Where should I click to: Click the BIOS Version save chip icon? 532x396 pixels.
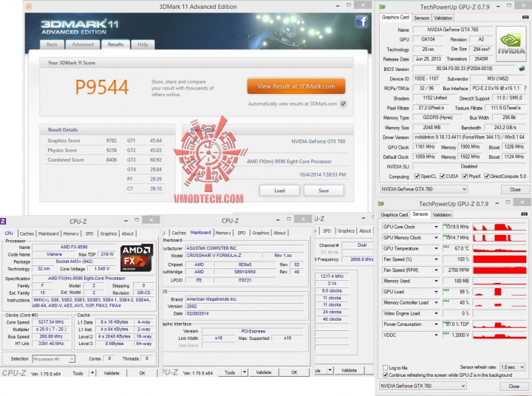[x=522, y=69]
